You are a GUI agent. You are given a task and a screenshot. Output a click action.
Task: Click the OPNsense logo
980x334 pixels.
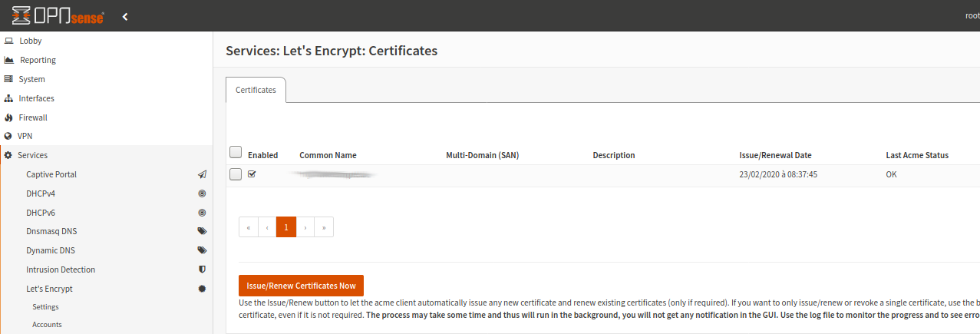[58, 15]
